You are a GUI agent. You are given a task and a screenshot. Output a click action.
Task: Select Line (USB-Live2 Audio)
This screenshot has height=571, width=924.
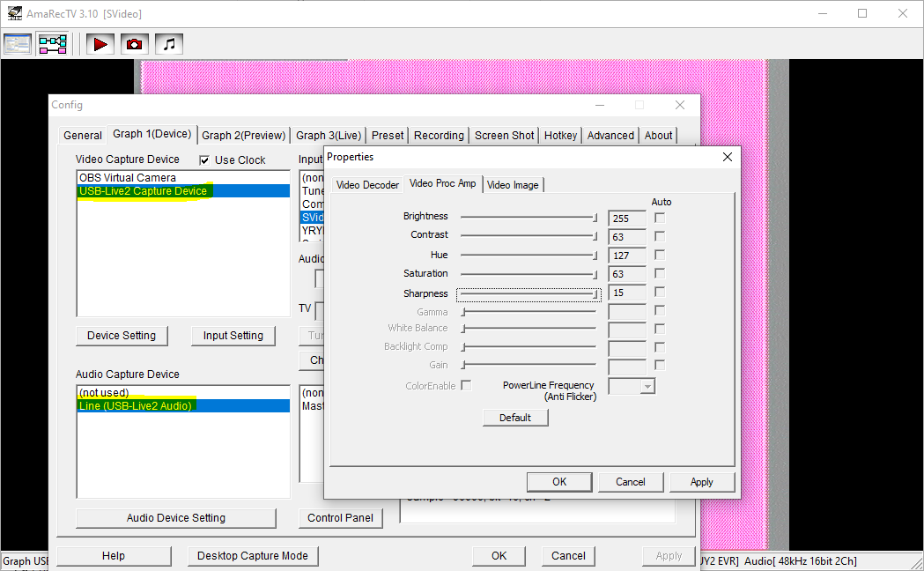183,406
